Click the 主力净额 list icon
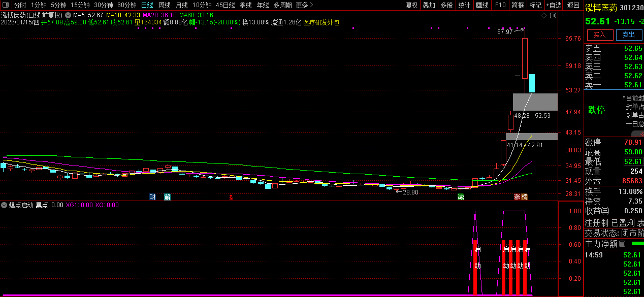This screenshot has width=644, height=297. pyautogui.click(x=622, y=244)
